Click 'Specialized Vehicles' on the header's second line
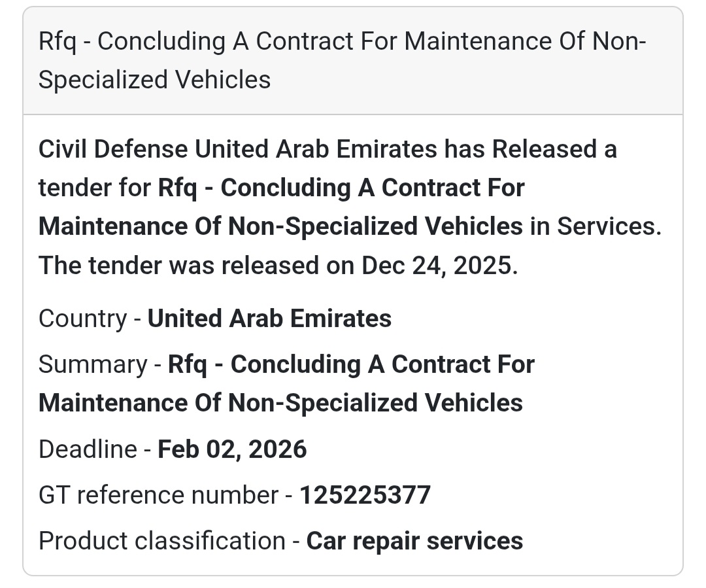The height and width of the screenshot is (588, 706). click(x=154, y=80)
